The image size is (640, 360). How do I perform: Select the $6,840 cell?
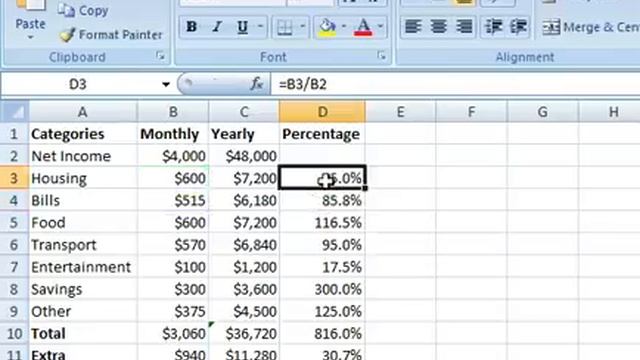click(244, 245)
